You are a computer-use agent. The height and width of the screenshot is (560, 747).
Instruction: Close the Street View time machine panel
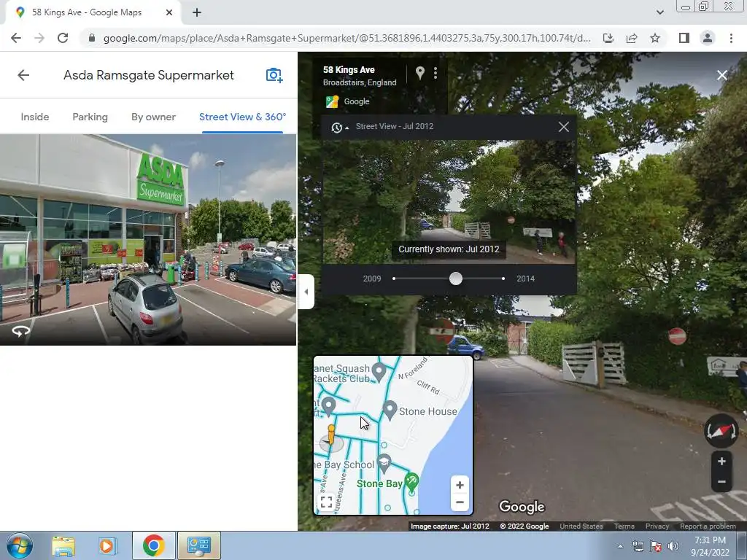tap(564, 127)
